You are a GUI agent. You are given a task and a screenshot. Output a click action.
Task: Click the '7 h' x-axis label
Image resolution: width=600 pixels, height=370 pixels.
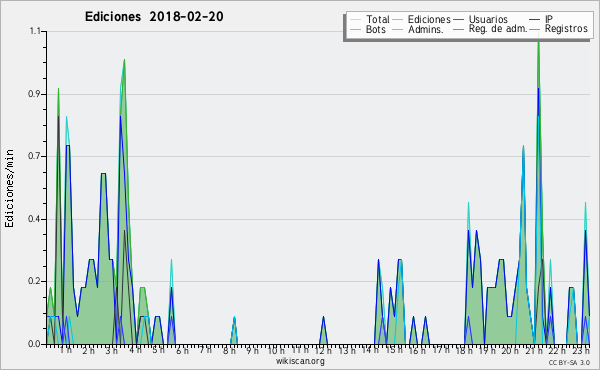[x=205, y=350]
